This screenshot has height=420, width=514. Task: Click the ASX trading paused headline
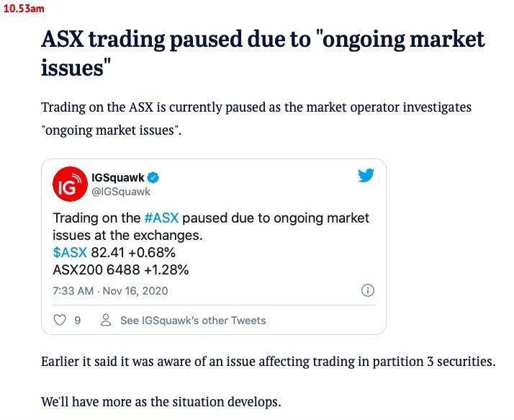(x=263, y=53)
